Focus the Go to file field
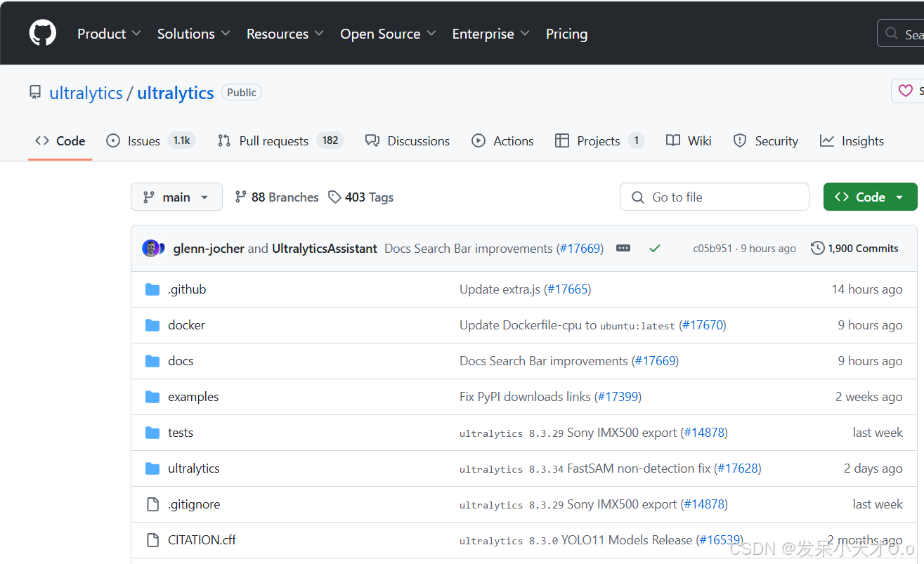The image size is (924, 564). [x=715, y=197]
